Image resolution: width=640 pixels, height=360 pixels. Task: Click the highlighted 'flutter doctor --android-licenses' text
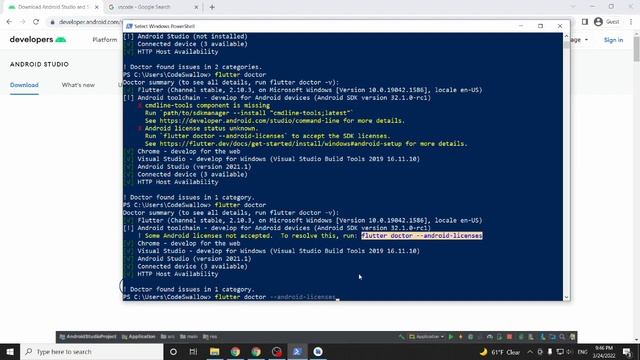422,236
